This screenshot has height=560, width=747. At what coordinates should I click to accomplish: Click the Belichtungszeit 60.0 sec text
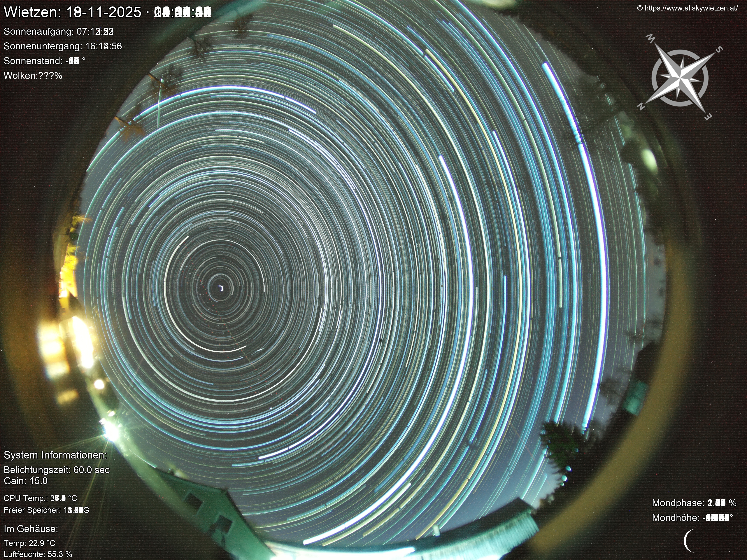pos(57,470)
